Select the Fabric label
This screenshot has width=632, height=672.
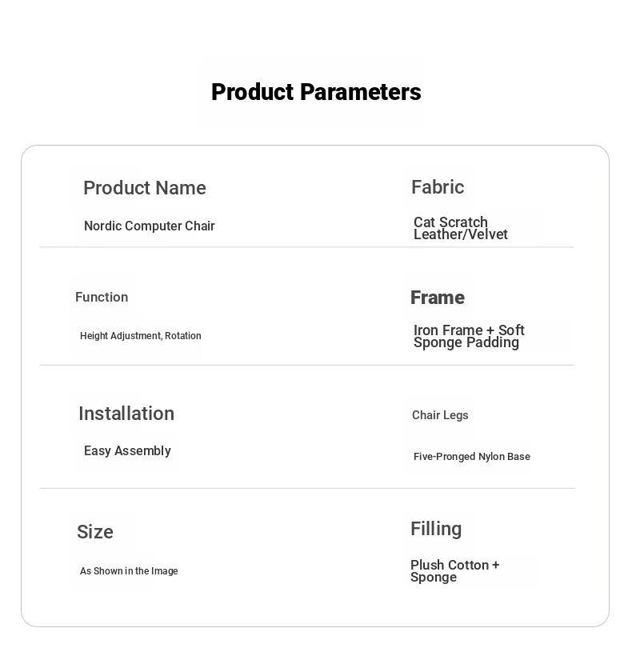pos(438,187)
